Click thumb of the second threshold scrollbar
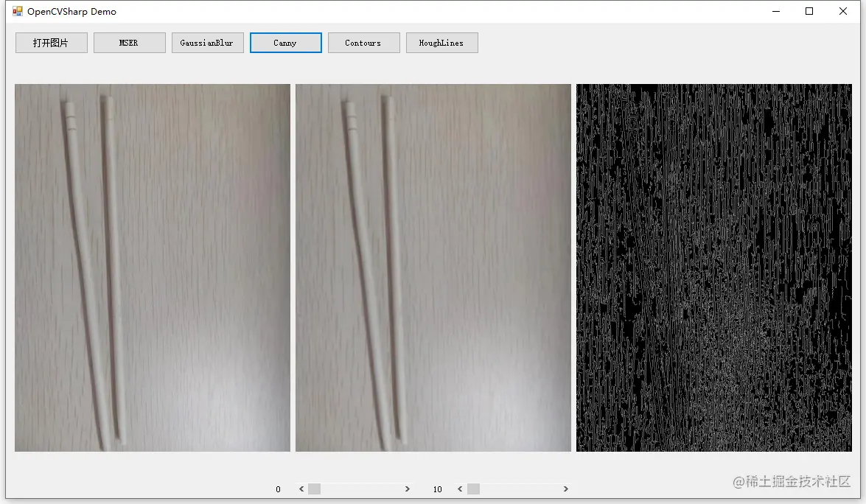Image resolution: width=866 pixels, height=504 pixels. point(473,489)
